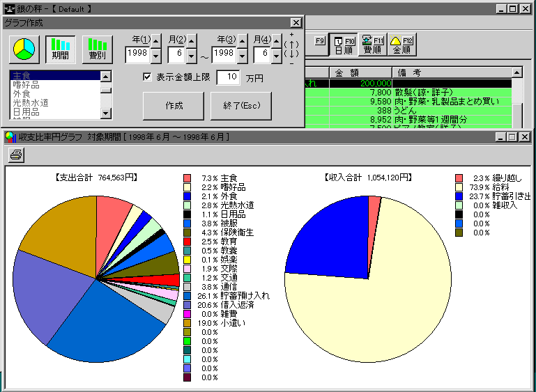The width and height of the screenshot is (536, 392).
Task: Click the 給料 income legend swatch
Action: tap(459, 187)
